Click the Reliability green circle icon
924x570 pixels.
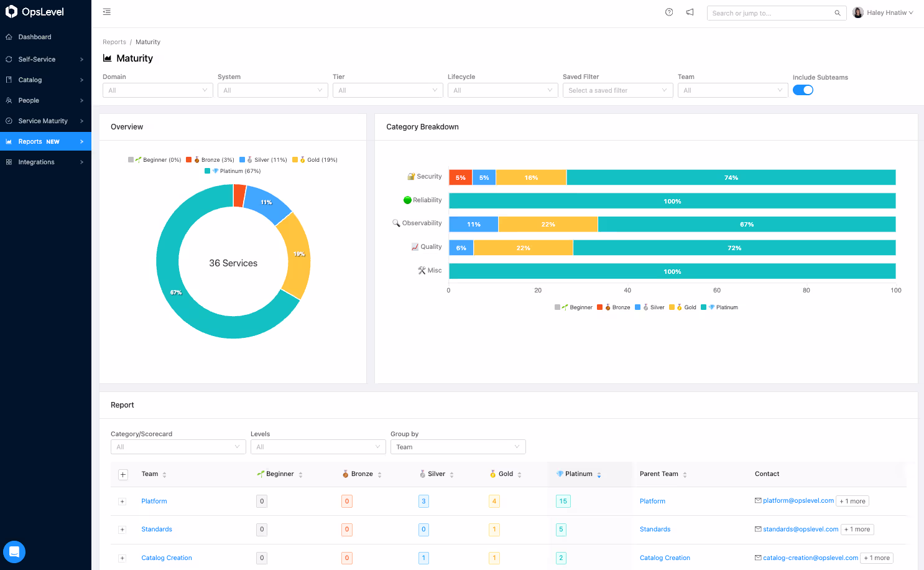407,200
